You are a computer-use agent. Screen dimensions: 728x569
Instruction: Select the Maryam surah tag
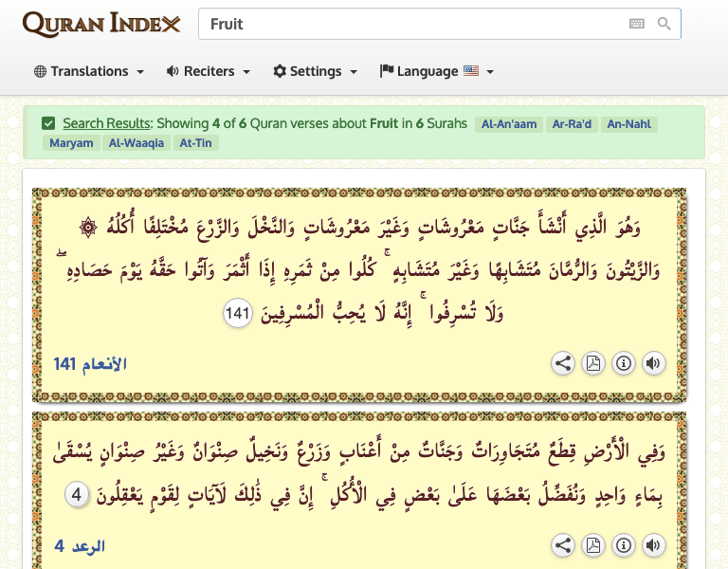pyautogui.click(x=71, y=143)
